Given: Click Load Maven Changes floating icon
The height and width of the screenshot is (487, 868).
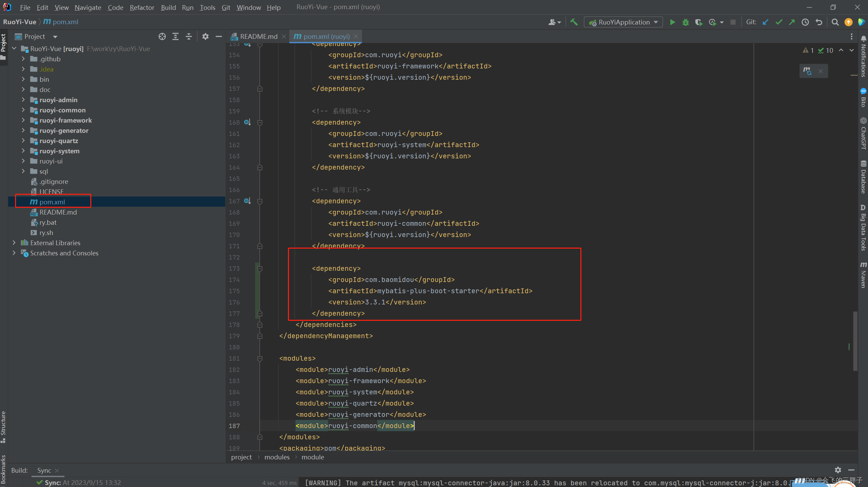Looking at the screenshot, I should [x=807, y=71].
